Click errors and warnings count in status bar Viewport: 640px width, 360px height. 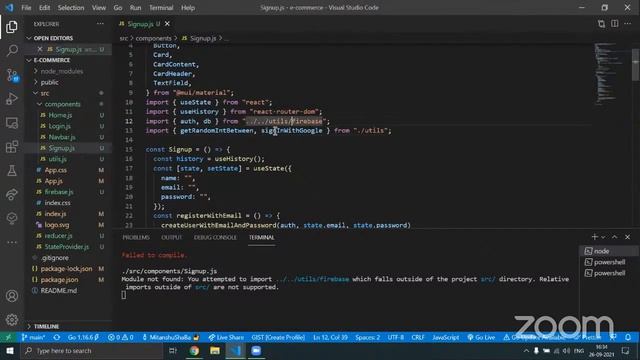point(121,338)
